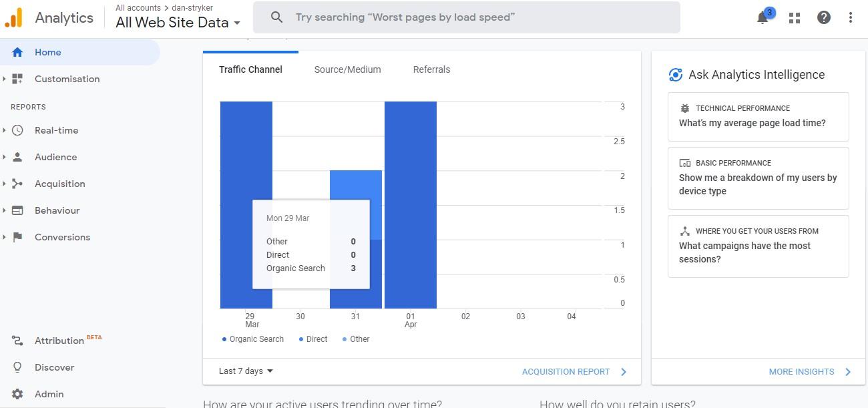Open the All Web Site Data selector
868x408 pixels.
pyautogui.click(x=178, y=23)
